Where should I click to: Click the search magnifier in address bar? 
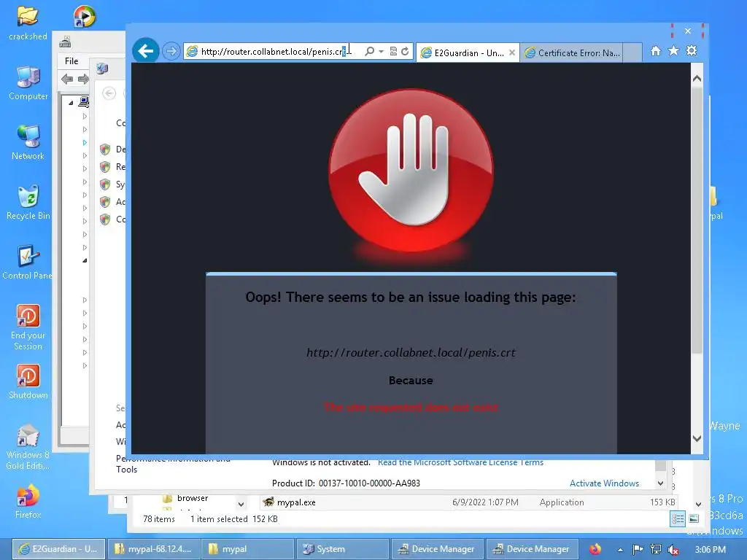point(370,51)
